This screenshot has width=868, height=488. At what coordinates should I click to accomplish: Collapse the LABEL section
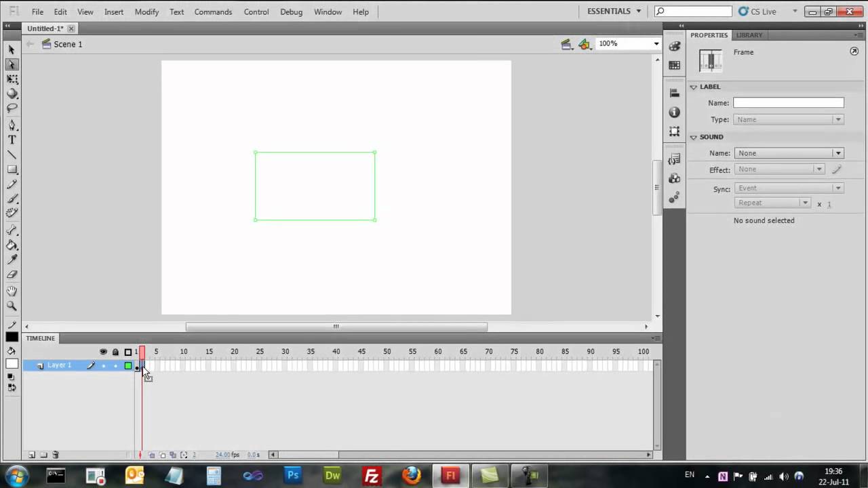tap(694, 87)
